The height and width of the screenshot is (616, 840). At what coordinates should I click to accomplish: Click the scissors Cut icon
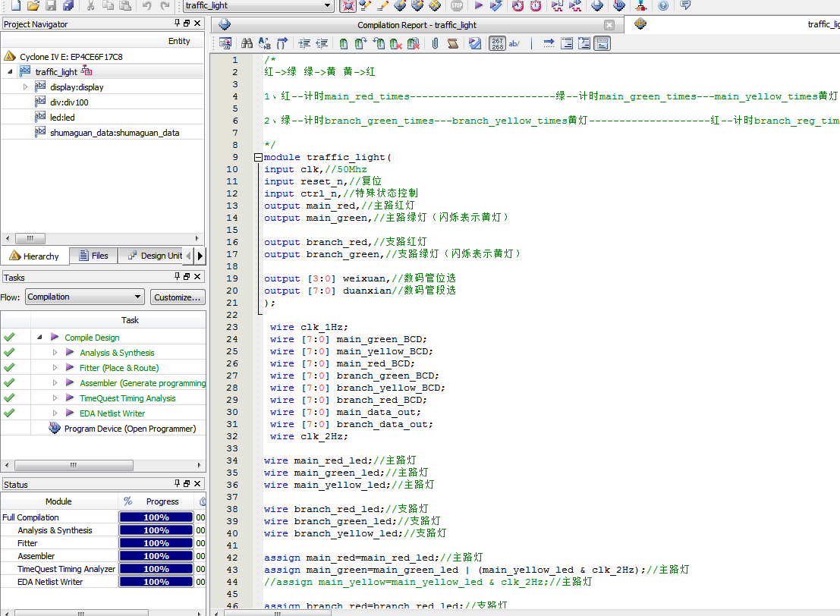[x=90, y=5]
